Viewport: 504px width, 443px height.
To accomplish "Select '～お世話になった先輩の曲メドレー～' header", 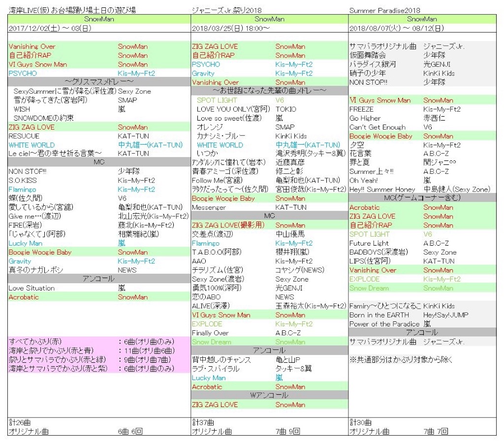I will click(x=269, y=91).
